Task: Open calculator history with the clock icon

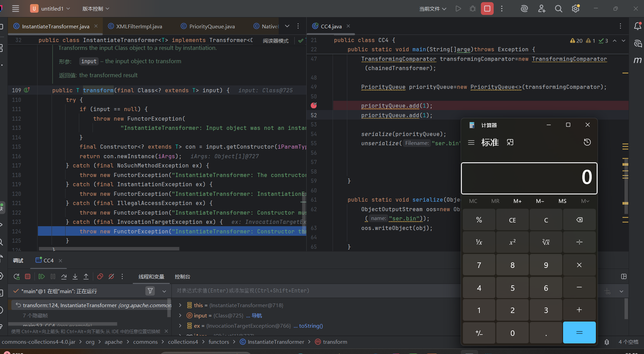Action: [x=587, y=142]
